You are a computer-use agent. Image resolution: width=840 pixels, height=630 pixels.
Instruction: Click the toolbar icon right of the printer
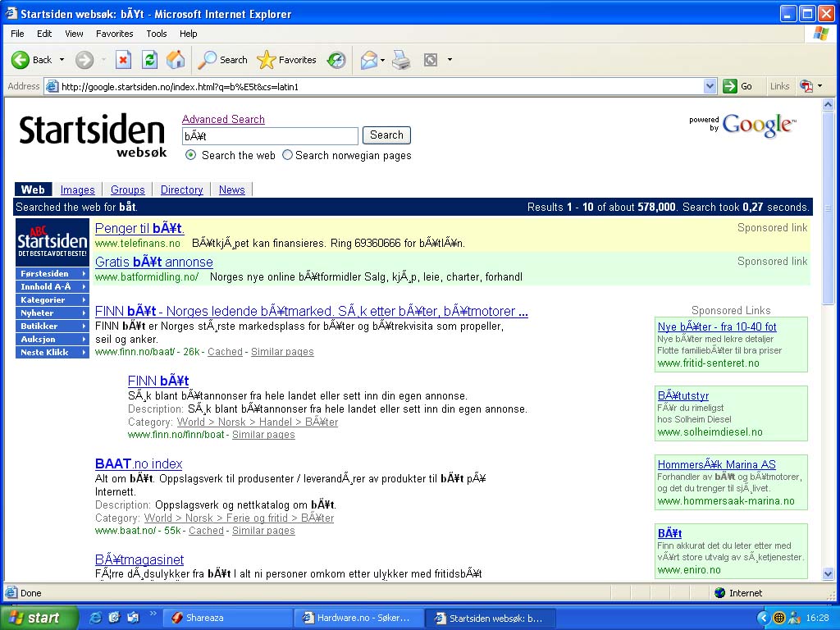tap(431, 60)
